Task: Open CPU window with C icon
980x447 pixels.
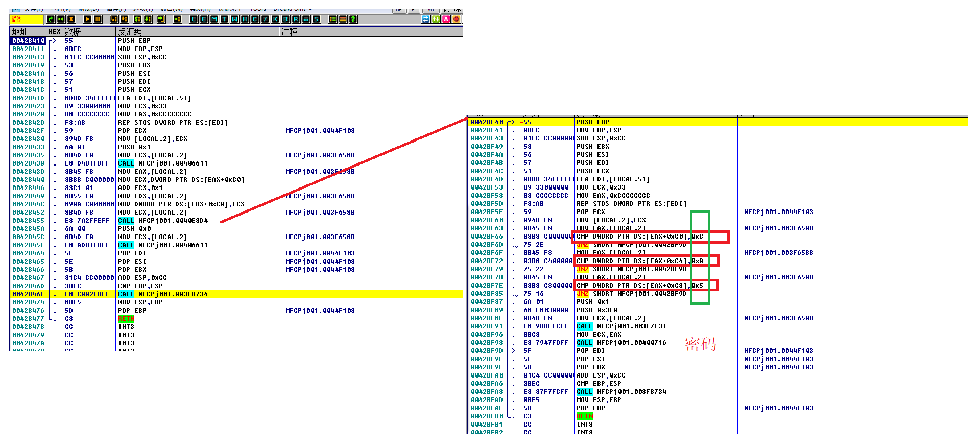Action: 255,19
